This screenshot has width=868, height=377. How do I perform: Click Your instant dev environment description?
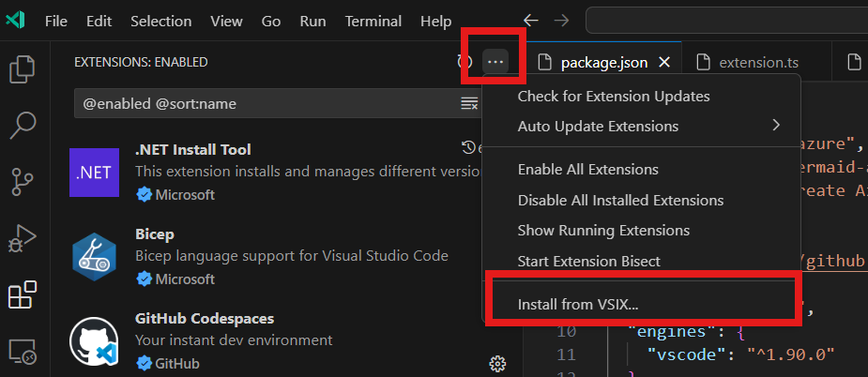pos(235,339)
